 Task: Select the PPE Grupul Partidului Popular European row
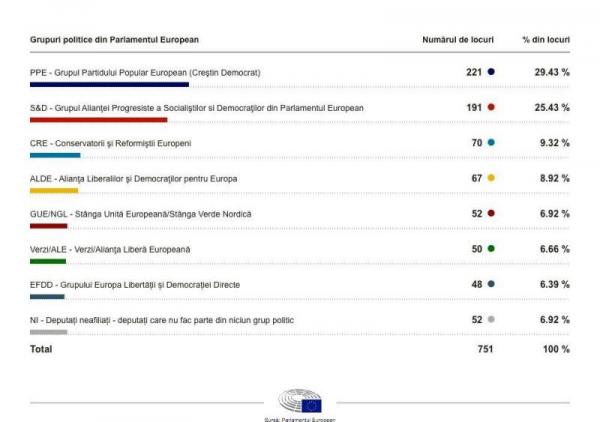(x=146, y=72)
